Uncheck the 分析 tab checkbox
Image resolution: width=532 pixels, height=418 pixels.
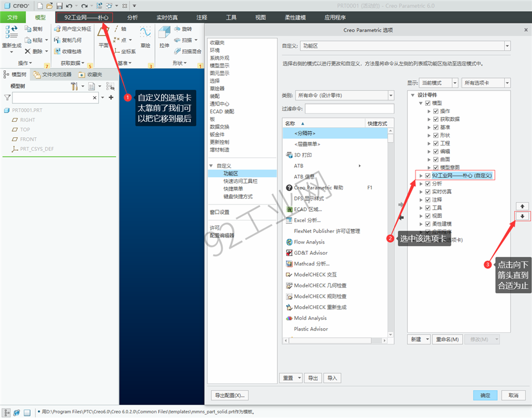point(428,183)
